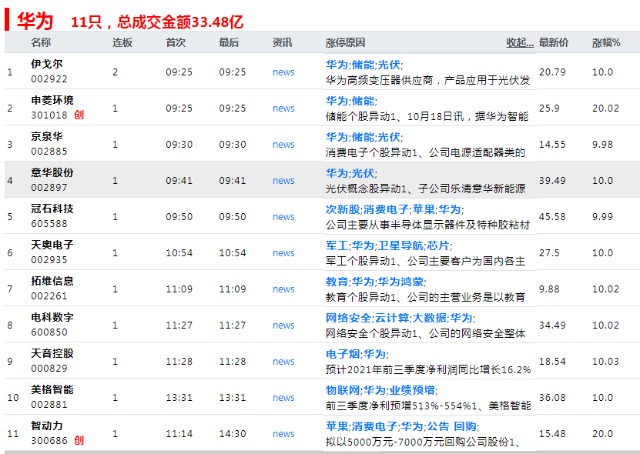Select stock name 美格智能
The width and height of the screenshot is (640, 454).
point(52,389)
